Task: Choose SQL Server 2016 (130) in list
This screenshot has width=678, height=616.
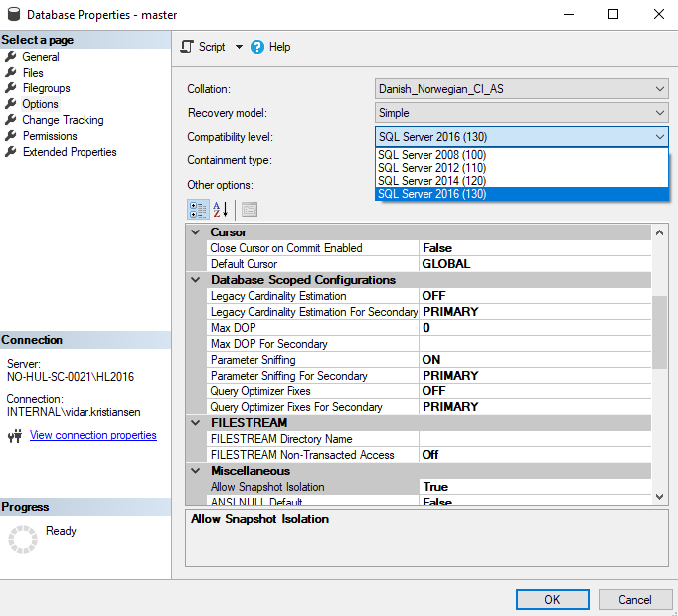Action: click(522, 194)
